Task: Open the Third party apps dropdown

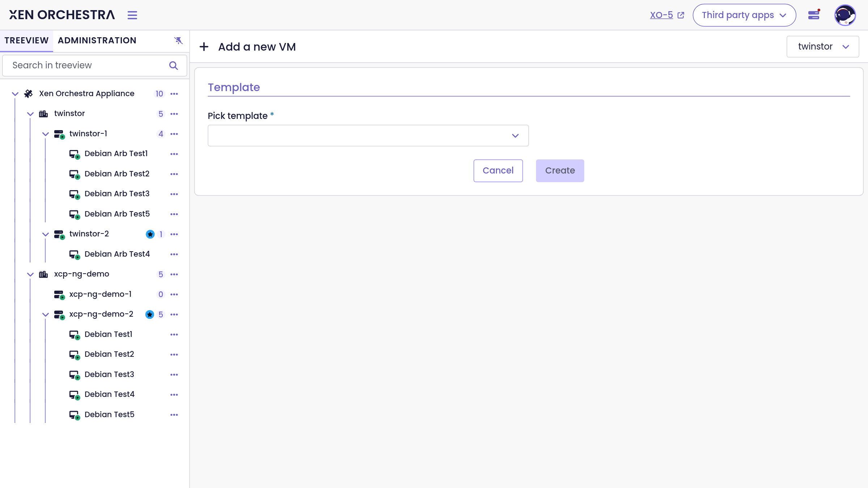Action: 744,15
